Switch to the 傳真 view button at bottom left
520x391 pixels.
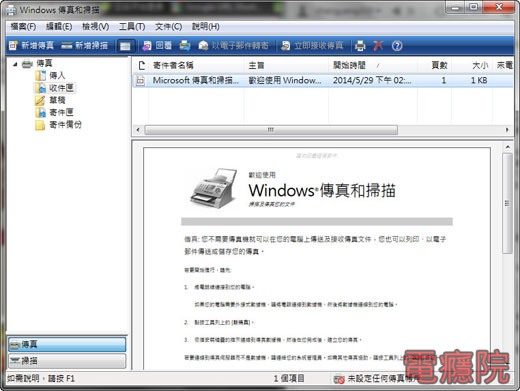pos(67,344)
